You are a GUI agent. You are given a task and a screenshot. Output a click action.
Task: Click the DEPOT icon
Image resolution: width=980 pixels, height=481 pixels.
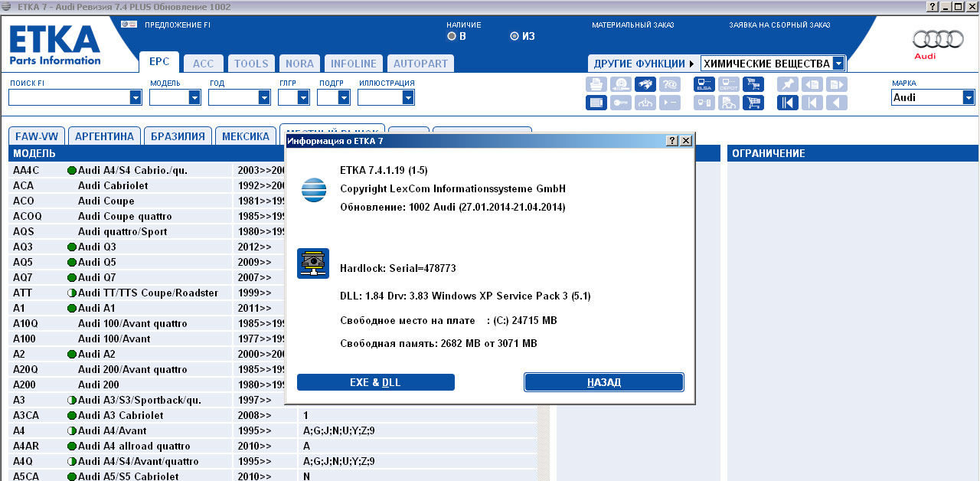(729, 84)
